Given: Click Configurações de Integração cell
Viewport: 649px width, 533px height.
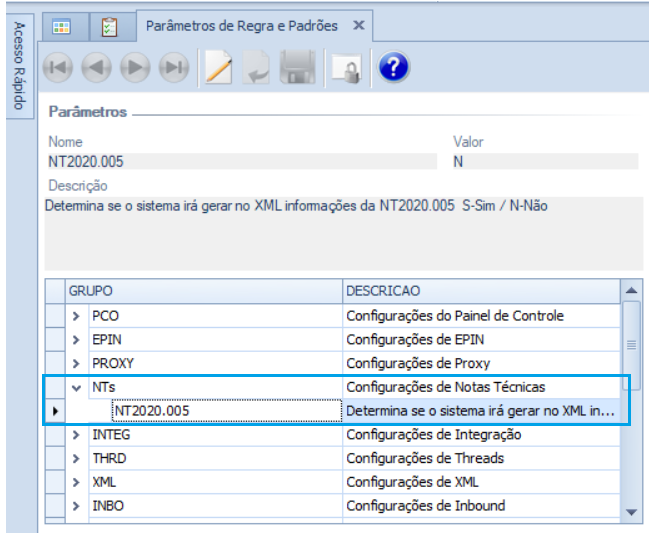Looking at the screenshot, I should pyautogui.click(x=481, y=435).
